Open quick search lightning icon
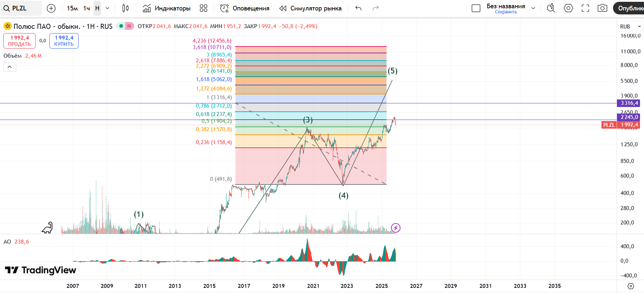Screen dimensions: 644x294 tap(551, 8)
